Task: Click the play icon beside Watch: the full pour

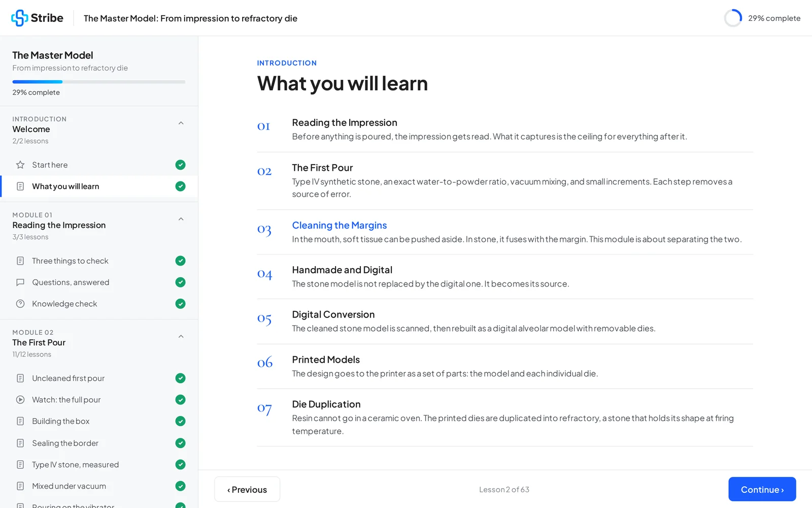Action: 20,400
